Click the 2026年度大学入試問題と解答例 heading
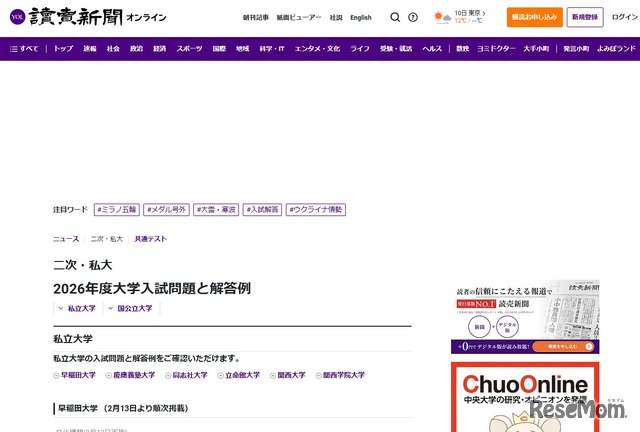This screenshot has width=640, height=432. (152, 289)
